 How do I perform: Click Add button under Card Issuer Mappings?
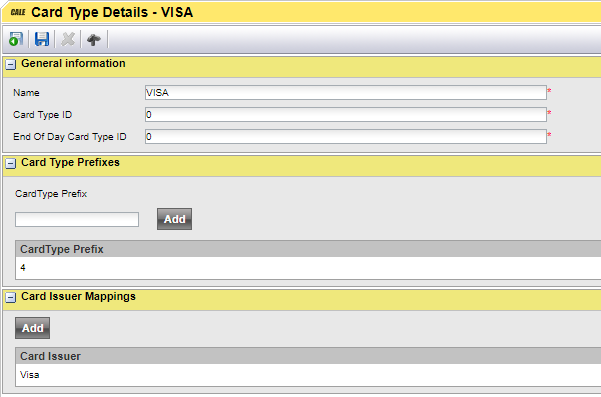pos(33,328)
